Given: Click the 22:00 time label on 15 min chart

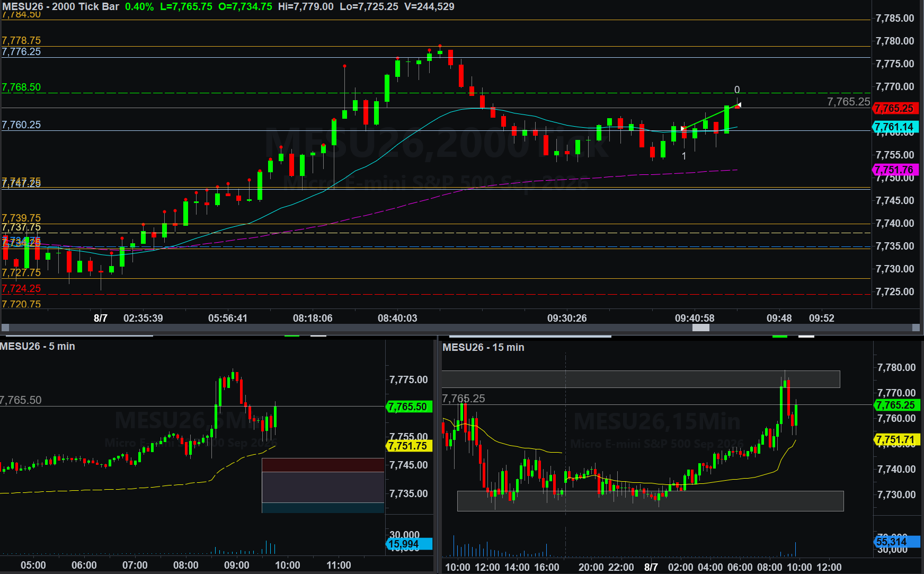Looking at the screenshot, I should pyautogui.click(x=621, y=568).
